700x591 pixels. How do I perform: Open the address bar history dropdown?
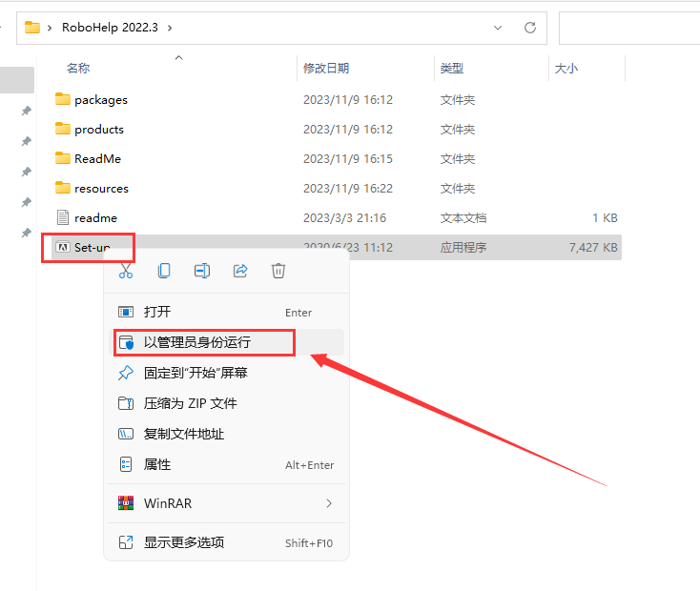coord(498,28)
